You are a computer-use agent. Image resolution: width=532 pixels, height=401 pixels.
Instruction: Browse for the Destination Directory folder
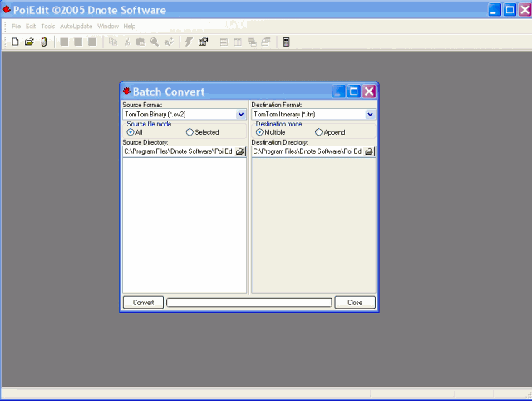coord(369,151)
